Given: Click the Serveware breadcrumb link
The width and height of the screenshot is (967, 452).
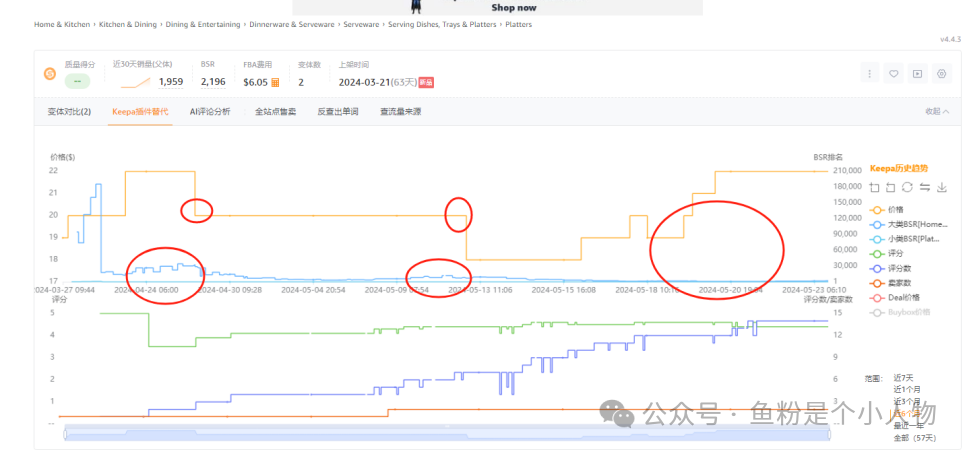Looking at the screenshot, I should pyautogui.click(x=361, y=25).
